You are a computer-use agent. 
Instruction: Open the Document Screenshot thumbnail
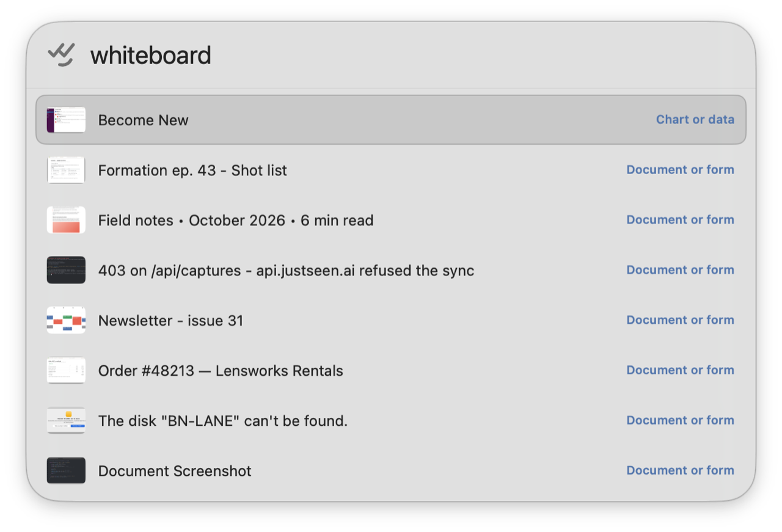66,470
